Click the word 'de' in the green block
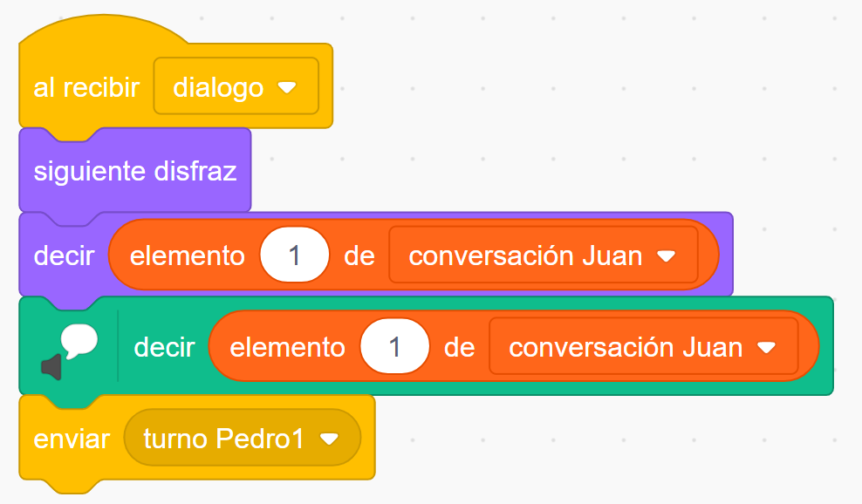This screenshot has height=504, width=862. (x=459, y=347)
